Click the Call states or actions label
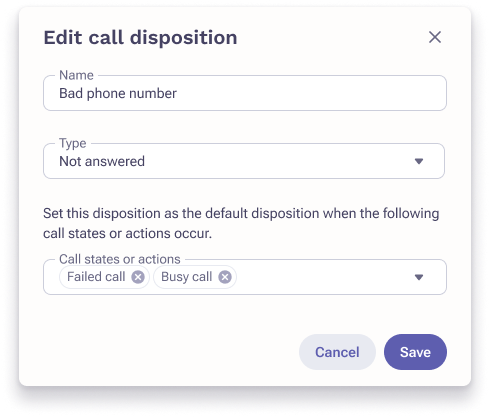Image resolution: width=490 pixels, height=417 pixels. point(120,259)
